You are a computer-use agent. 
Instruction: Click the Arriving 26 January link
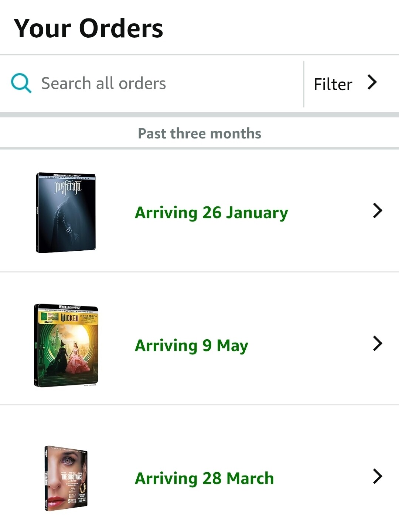point(211,213)
